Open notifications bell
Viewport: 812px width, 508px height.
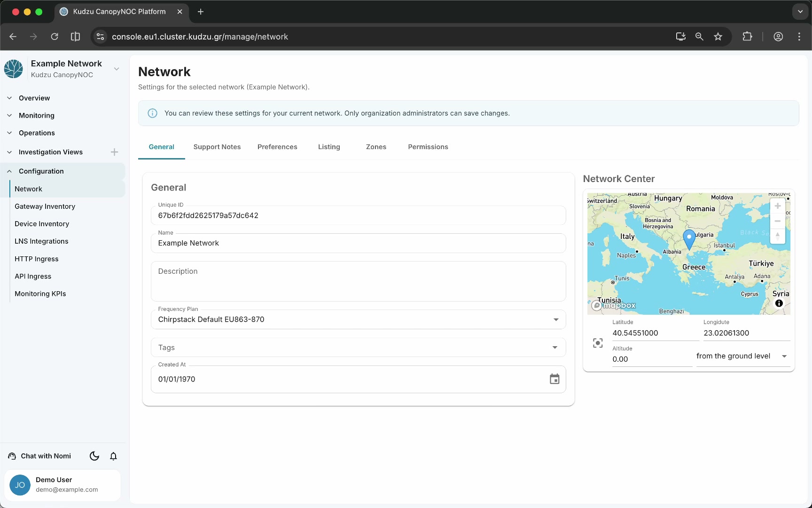113,456
